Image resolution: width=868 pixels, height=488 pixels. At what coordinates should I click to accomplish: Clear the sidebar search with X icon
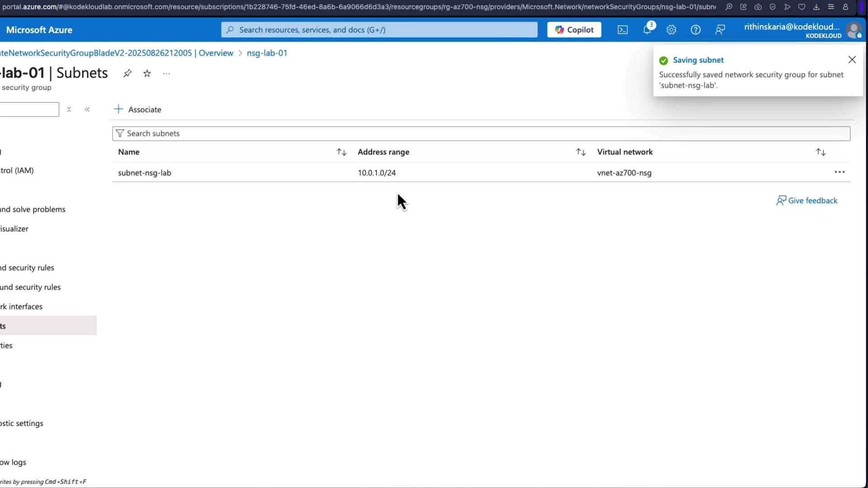[x=69, y=109]
